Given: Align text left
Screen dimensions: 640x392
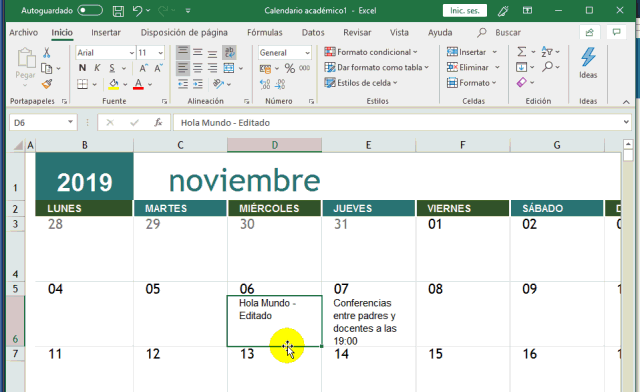Looking at the screenshot, I should point(183,68).
